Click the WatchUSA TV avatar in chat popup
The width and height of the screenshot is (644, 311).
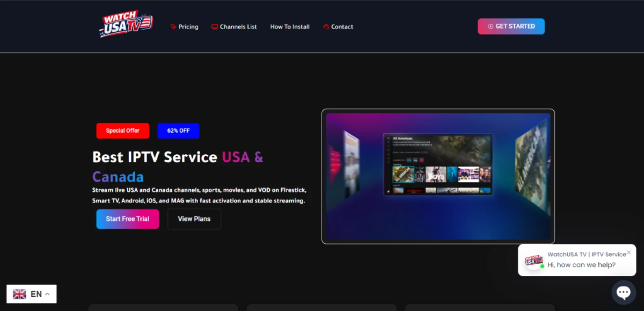pyautogui.click(x=534, y=260)
